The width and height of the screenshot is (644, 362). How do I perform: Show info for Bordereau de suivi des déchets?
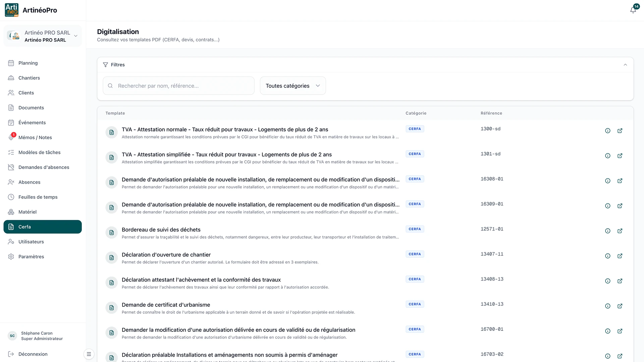point(607,231)
